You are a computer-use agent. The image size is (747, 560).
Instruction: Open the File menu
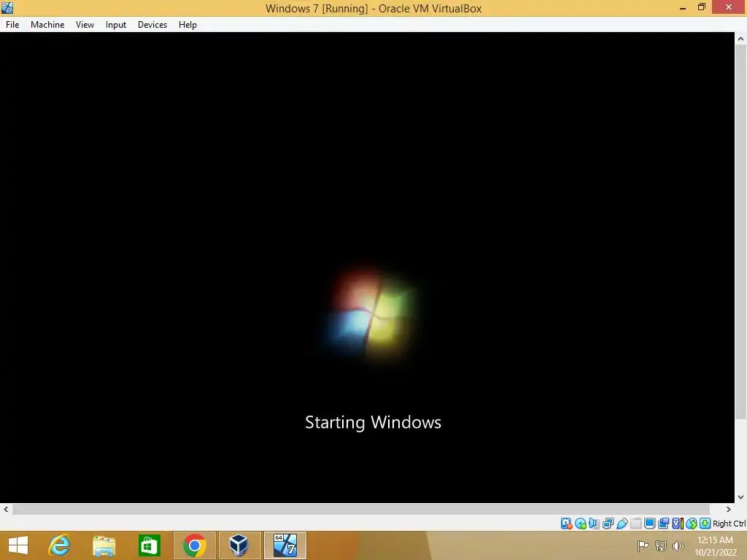tap(12, 25)
